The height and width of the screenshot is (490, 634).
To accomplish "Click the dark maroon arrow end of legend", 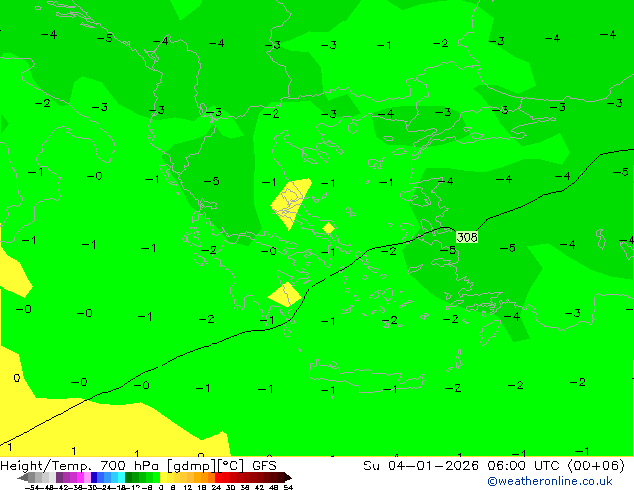I will click(288, 477).
